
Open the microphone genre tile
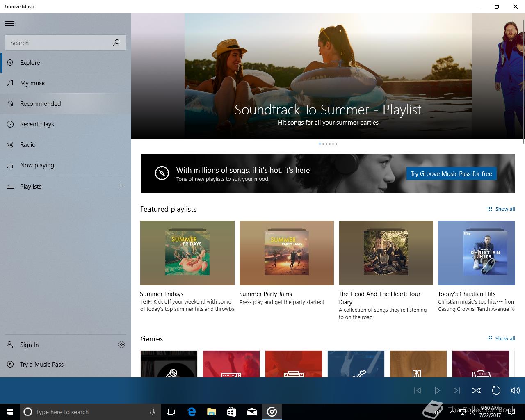(169, 364)
